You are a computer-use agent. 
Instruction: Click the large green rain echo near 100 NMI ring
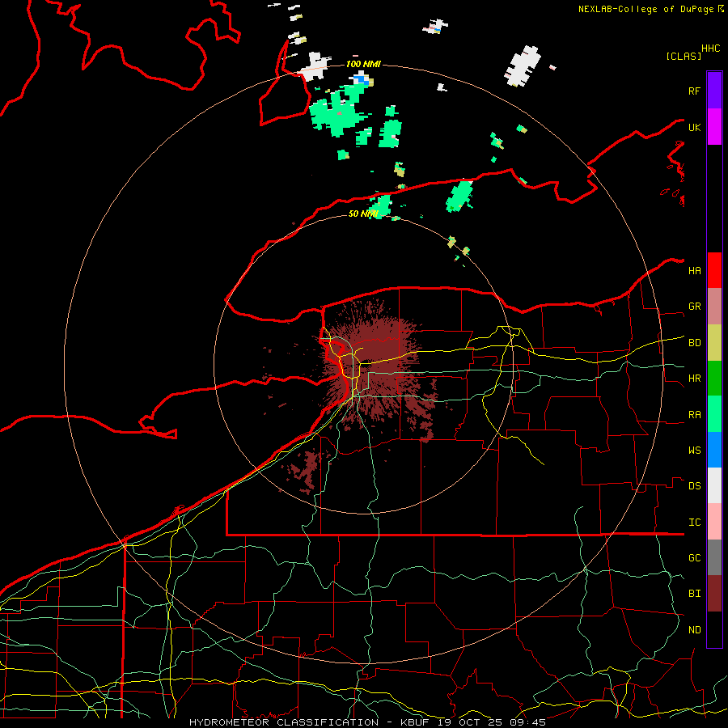pyautogui.click(x=339, y=112)
